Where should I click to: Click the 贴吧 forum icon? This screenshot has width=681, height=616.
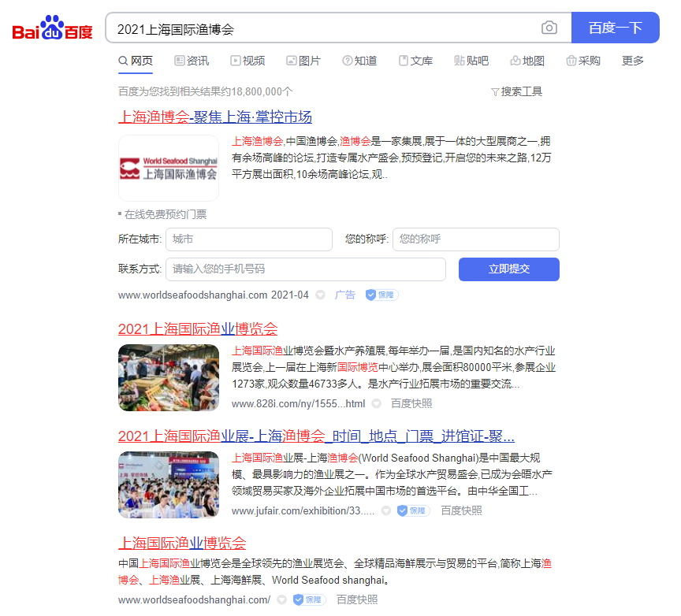tap(458, 60)
